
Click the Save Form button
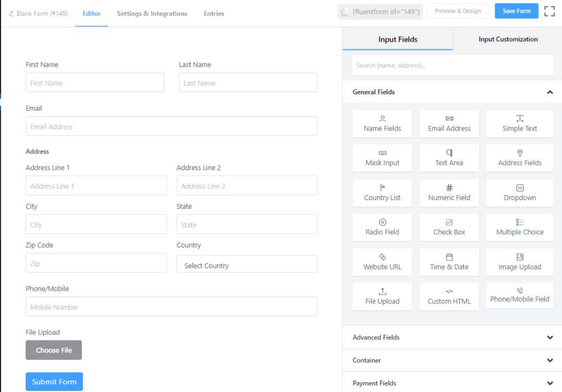pos(516,10)
